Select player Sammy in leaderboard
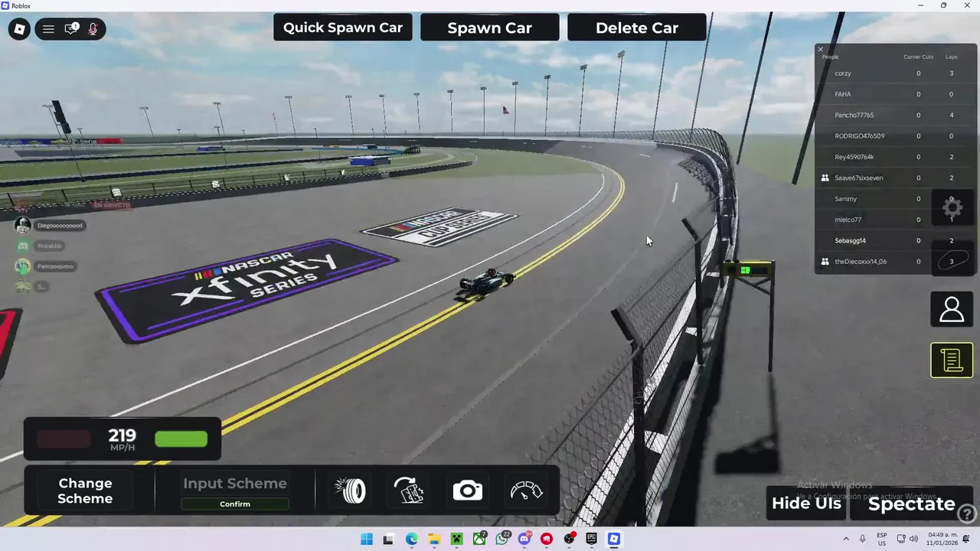The image size is (980, 551). pyautogui.click(x=845, y=199)
